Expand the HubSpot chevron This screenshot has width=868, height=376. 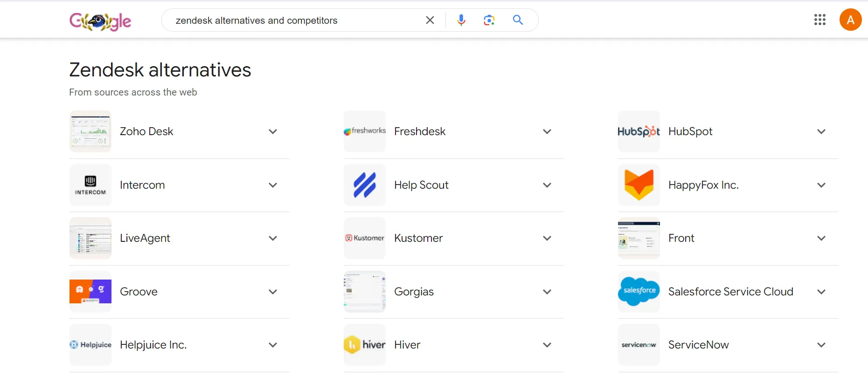click(x=821, y=132)
